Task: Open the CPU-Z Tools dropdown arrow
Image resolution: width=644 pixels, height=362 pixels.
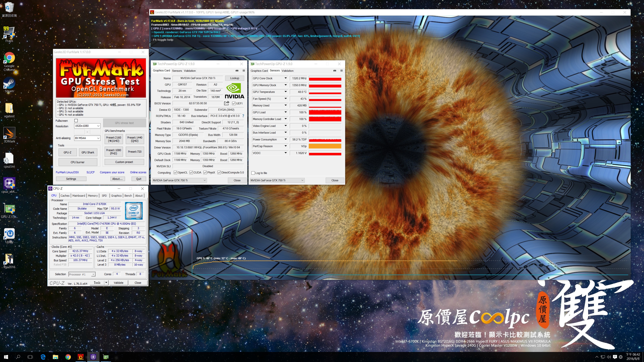Action: tap(106, 283)
